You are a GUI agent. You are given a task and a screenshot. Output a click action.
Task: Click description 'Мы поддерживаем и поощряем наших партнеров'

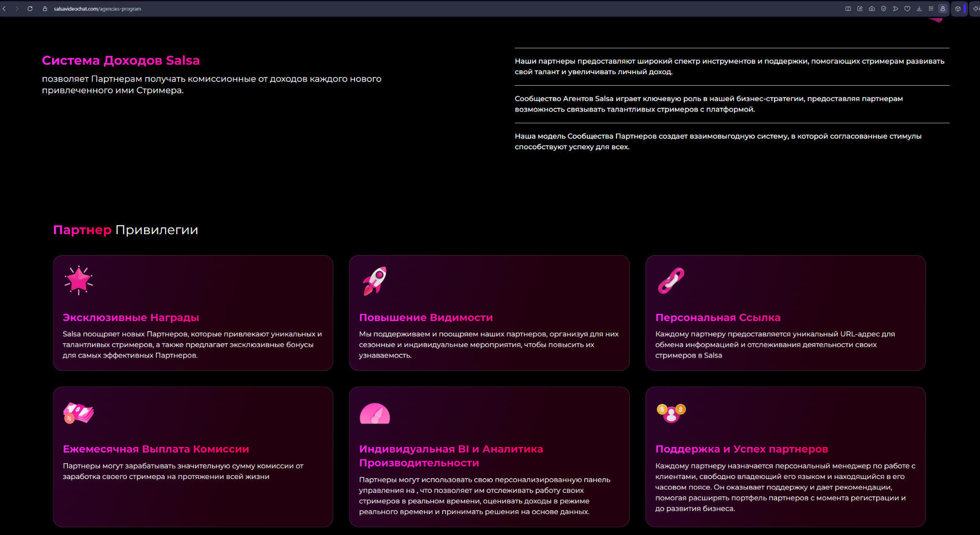489,345
